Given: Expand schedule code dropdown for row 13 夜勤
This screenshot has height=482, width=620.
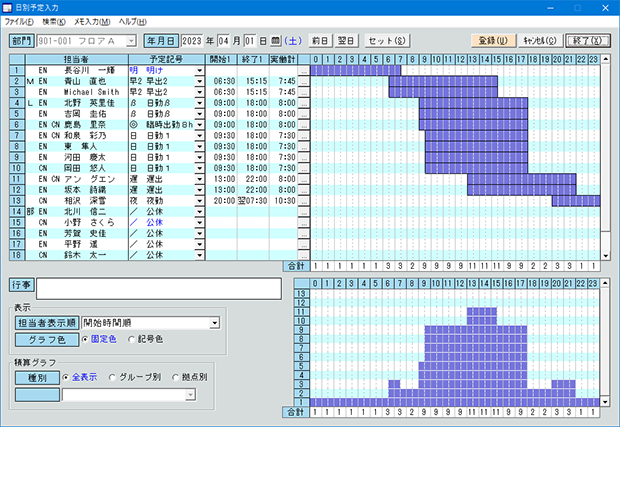Looking at the screenshot, I should pos(200,201).
